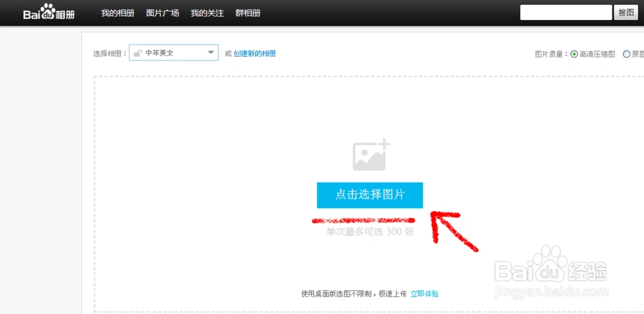Click the lock icon beside 中年美女
Screen dimensions: 644x314
(137, 54)
